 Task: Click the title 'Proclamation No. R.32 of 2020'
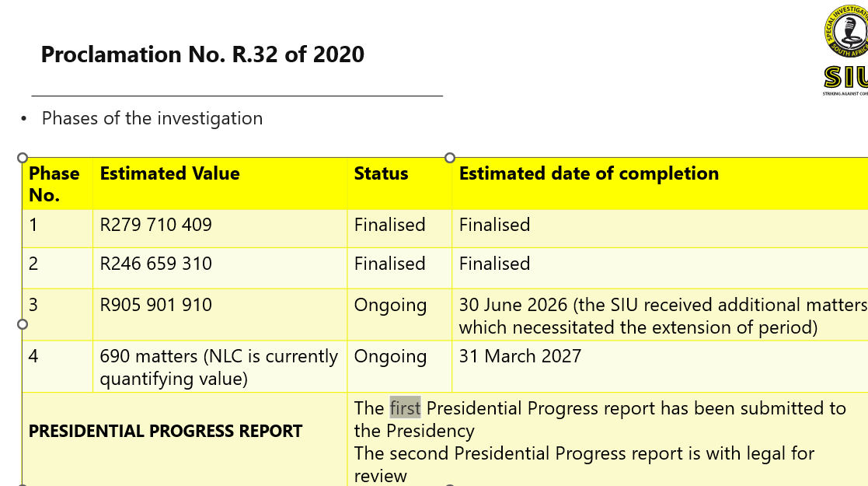coord(202,54)
